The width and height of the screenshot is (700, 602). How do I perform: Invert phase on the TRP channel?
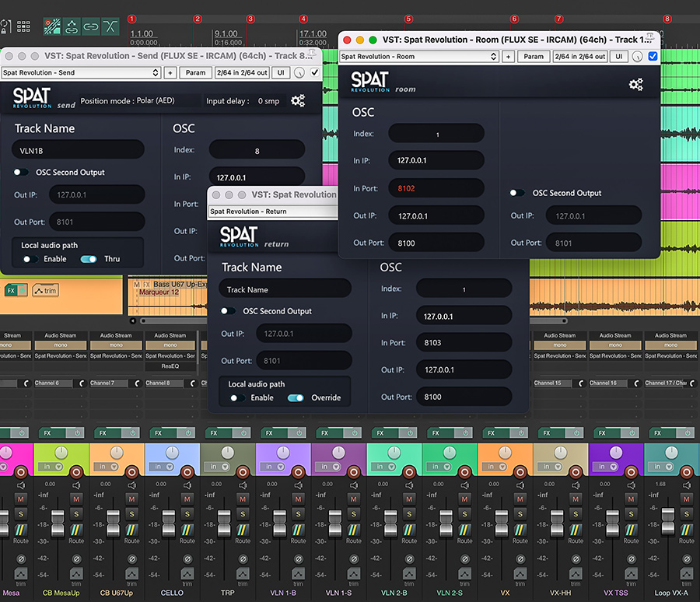[243, 558]
